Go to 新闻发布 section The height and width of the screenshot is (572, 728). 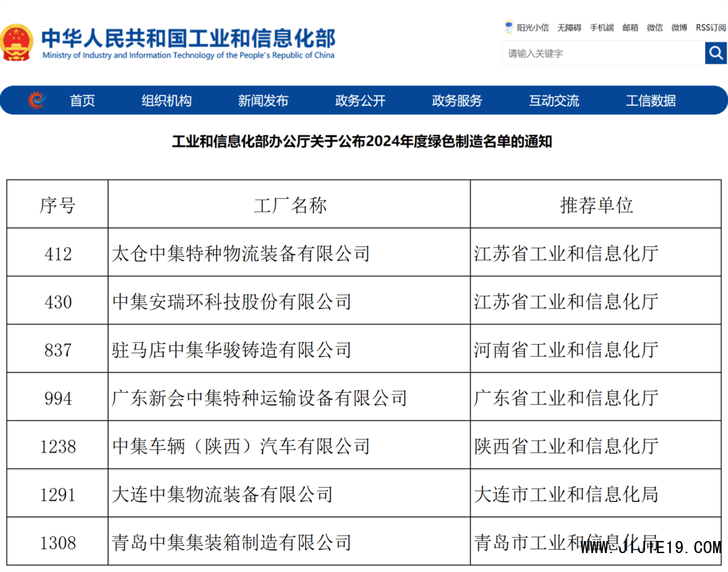coord(264,101)
